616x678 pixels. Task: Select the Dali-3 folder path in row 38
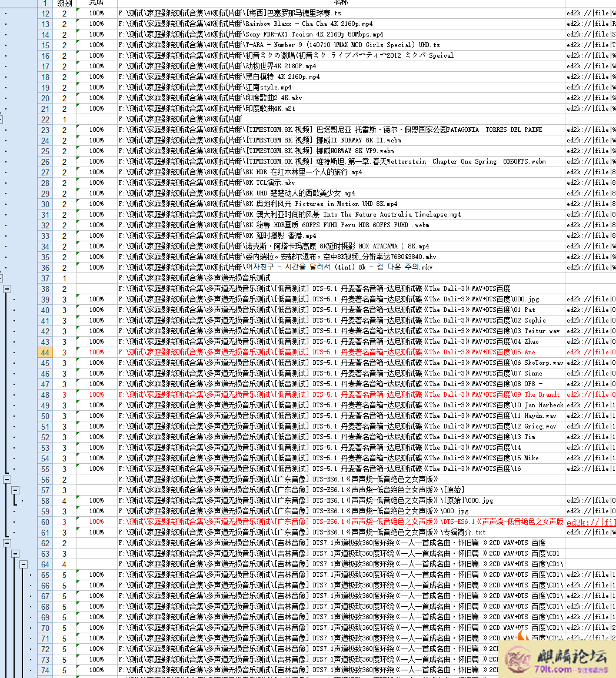point(341,289)
